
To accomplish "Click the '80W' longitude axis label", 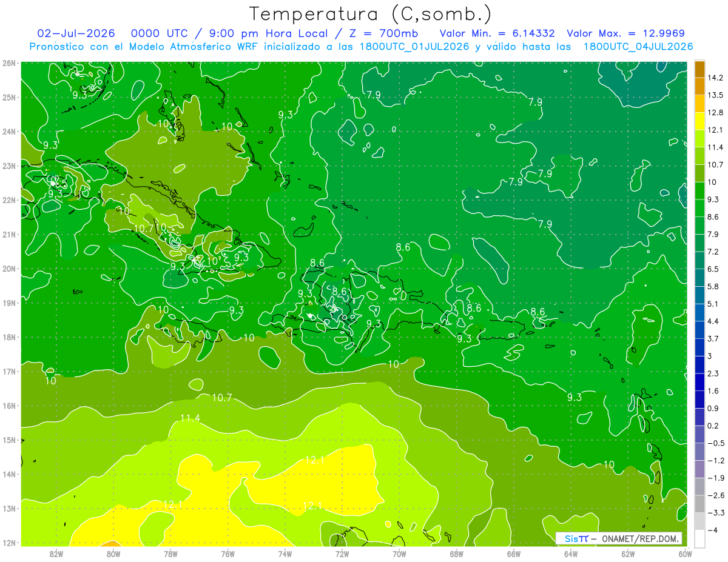I will [x=113, y=554].
